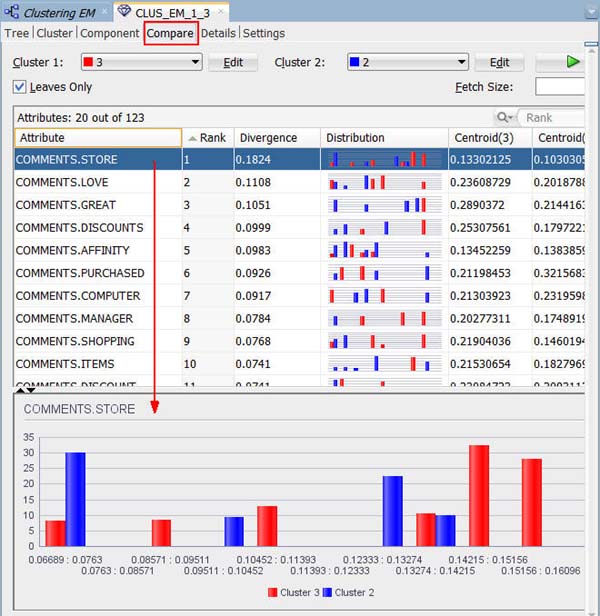The image size is (600, 616).
Task: Select the COMMENTS.MANAGER row
Action: pos(299,319)
